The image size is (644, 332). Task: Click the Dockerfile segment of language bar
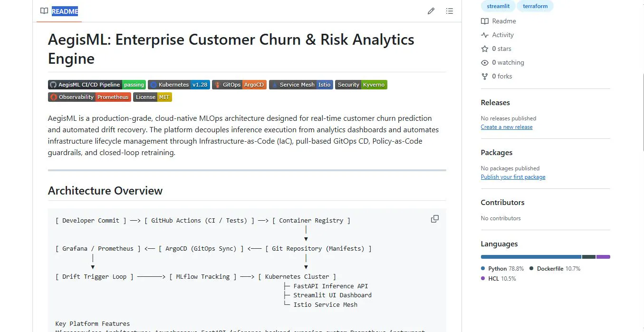click(589, 257)
